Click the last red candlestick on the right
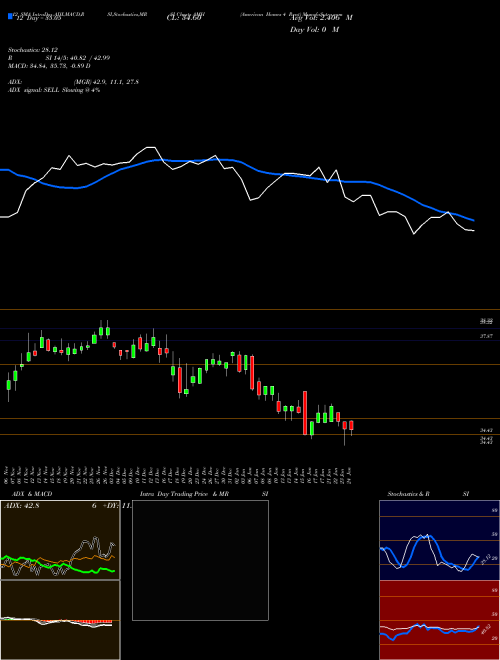This screenshot has height=660, width=500. point(351,426)
